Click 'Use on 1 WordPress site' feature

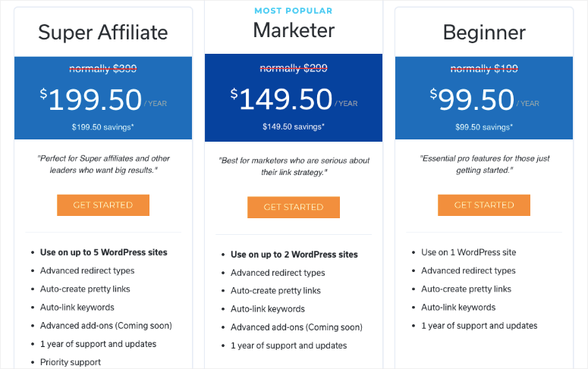point(468,252)
